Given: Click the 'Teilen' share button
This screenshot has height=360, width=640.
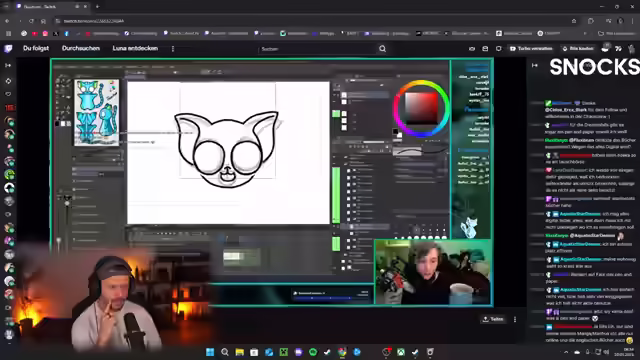Looking at the screenshot, I should point(493,319).
